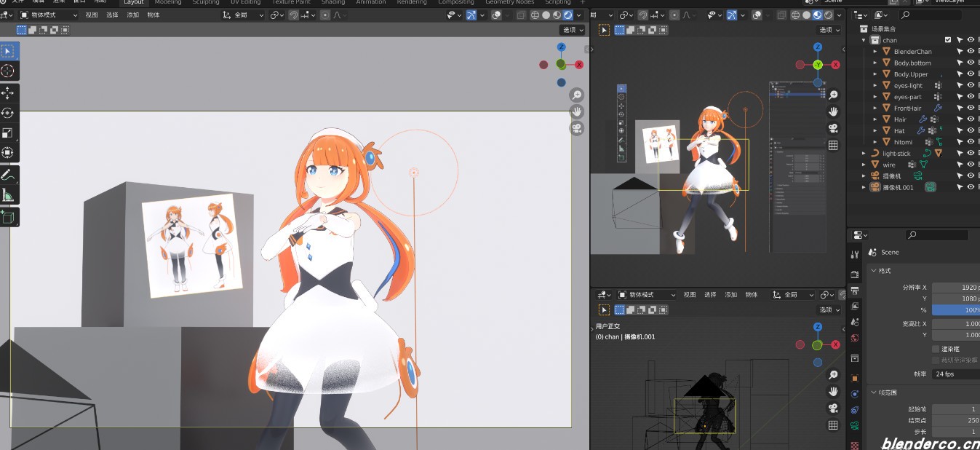Screen dimensions: 980x450
Task: Uncheck the chan collection exclude checkbox
Action: [x=948, y=40]
